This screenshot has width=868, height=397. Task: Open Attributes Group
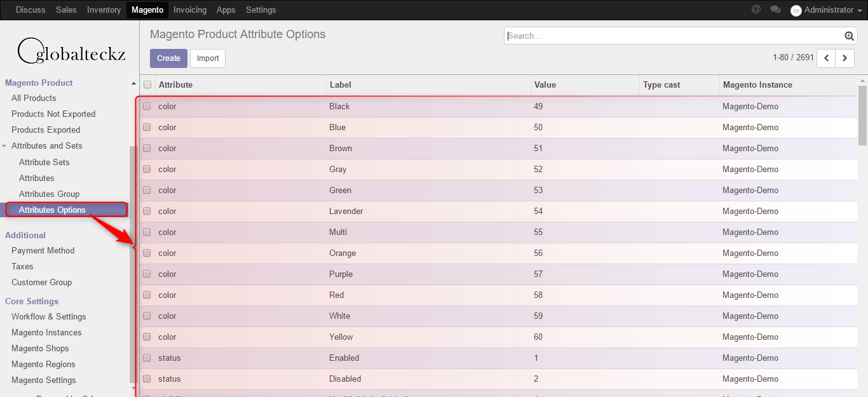coord(49,194)
